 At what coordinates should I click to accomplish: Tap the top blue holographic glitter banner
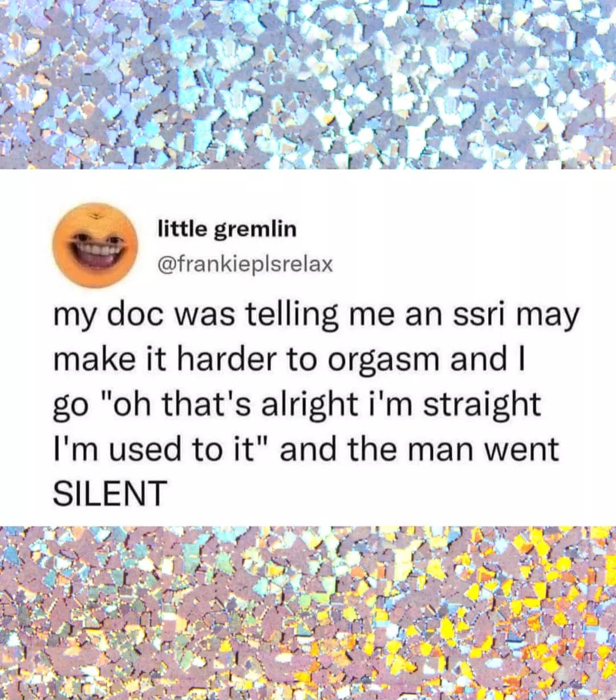coord(308,84)
